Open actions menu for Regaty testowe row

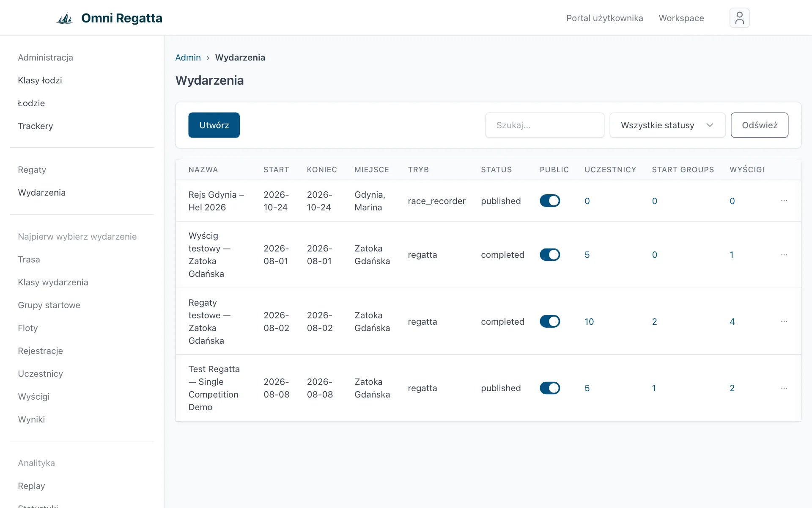pyautogui.click(x=784, y=321)
